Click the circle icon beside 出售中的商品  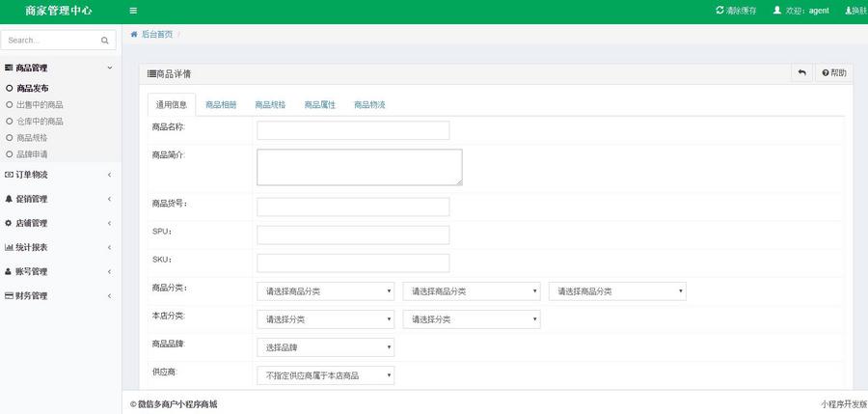[9, 105]
